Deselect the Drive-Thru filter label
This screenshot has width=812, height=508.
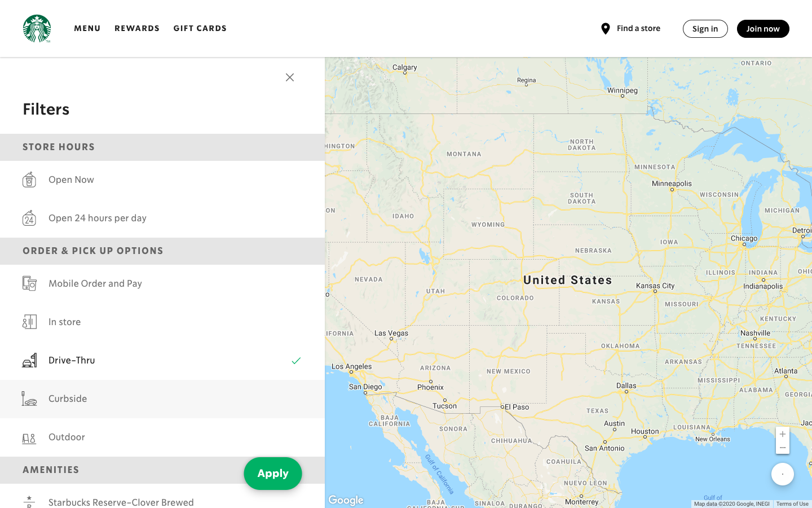click(x=72, y=360)
